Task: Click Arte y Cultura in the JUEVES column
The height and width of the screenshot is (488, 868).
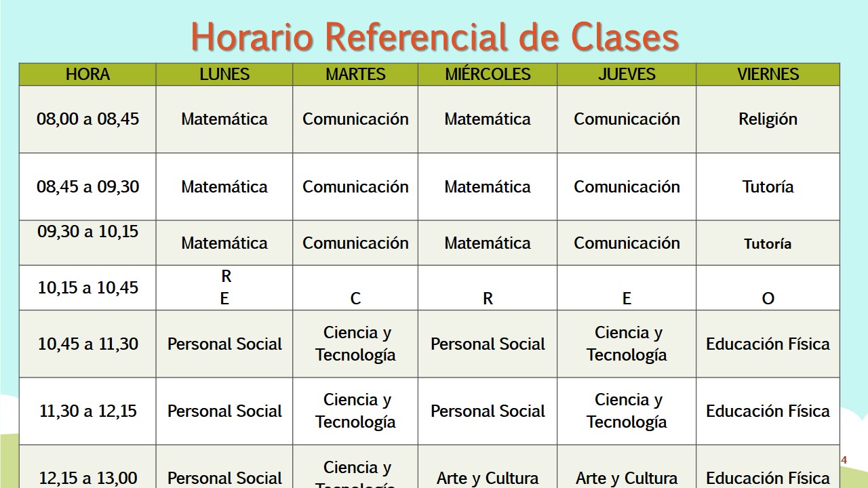Action: [x=627, y=479]
